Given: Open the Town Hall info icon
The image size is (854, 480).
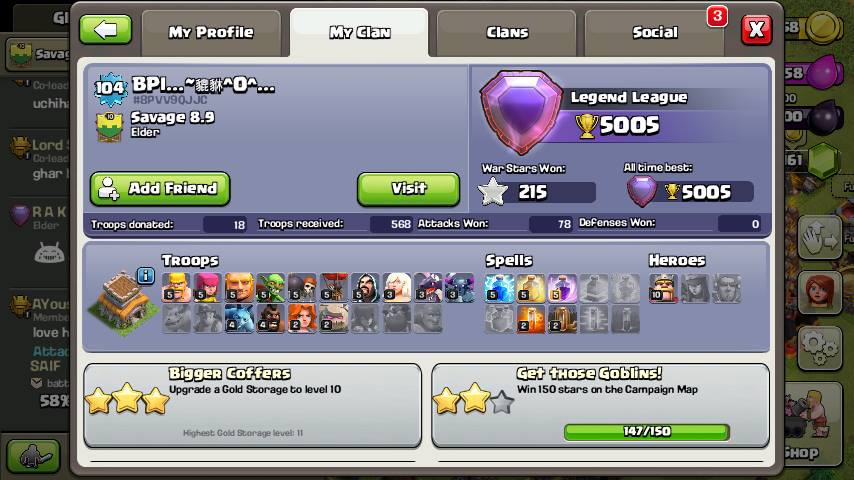Looking at the screenshot, I should click(x=145, y=276).
